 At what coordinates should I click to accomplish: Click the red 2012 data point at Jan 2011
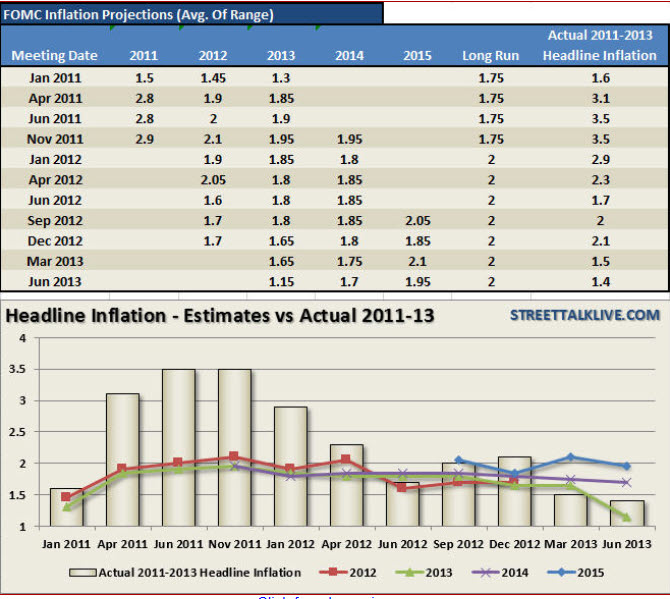click(67, 497)
